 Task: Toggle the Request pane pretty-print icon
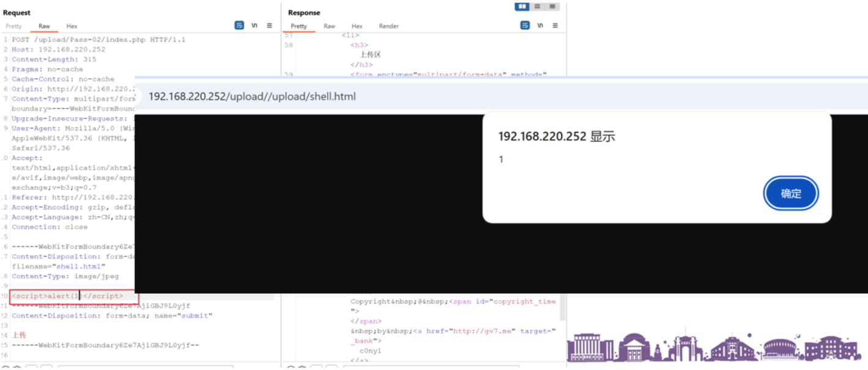(x=239, y=26)
